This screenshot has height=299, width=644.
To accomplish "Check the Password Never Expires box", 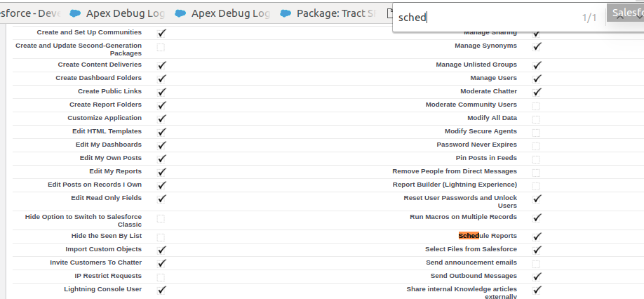I will 536,146.
